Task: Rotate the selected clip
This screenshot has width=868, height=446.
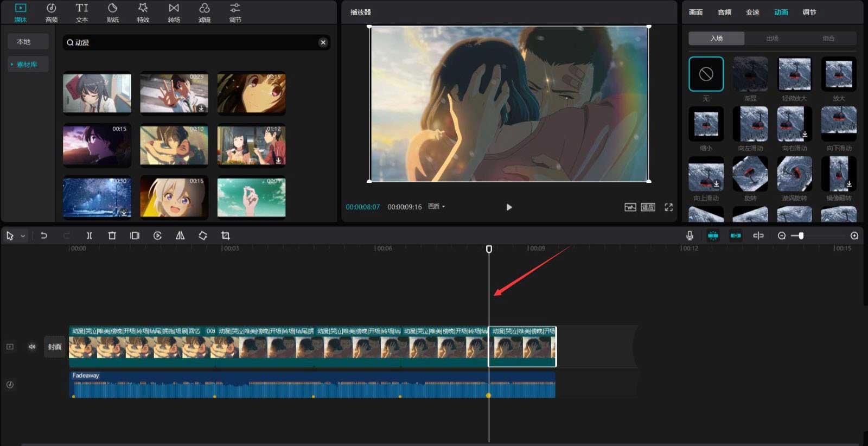Action: click(203, 235)
